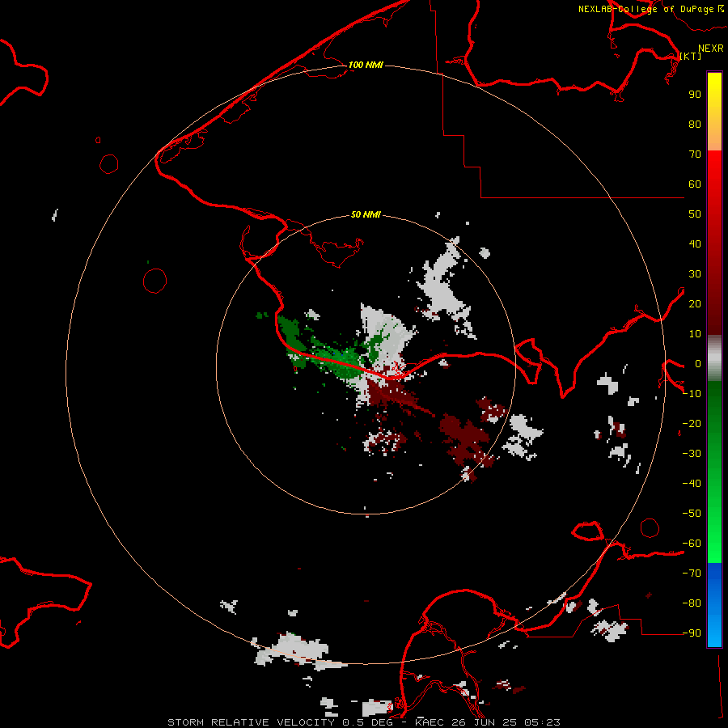Select the 0 value on velocity scale
The image size is (728, 728).
[698, 363]
